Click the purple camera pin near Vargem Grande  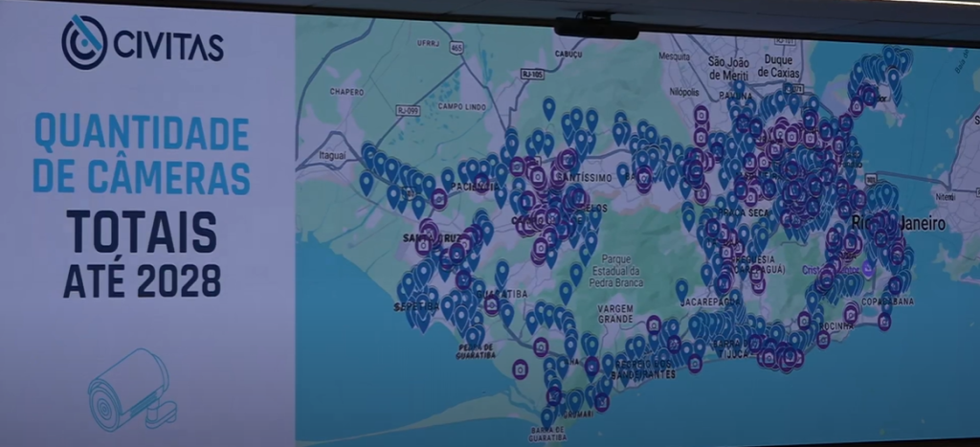654,325
